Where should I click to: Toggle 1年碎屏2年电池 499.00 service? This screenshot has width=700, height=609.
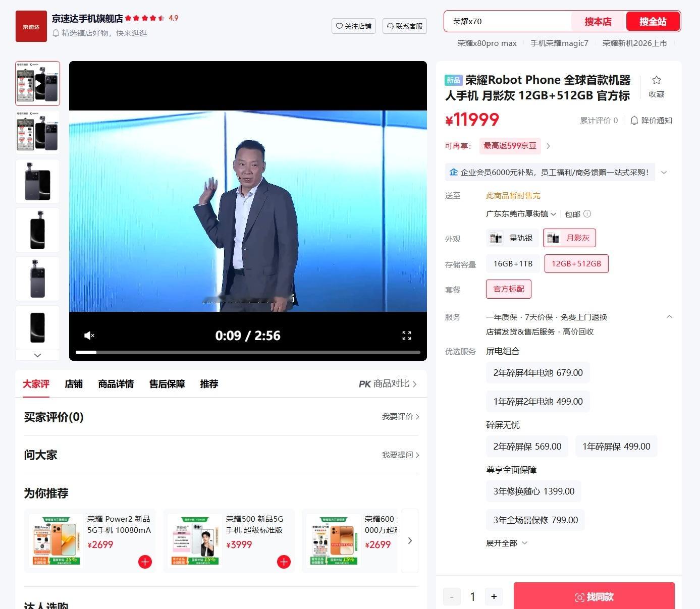point(538,402)
